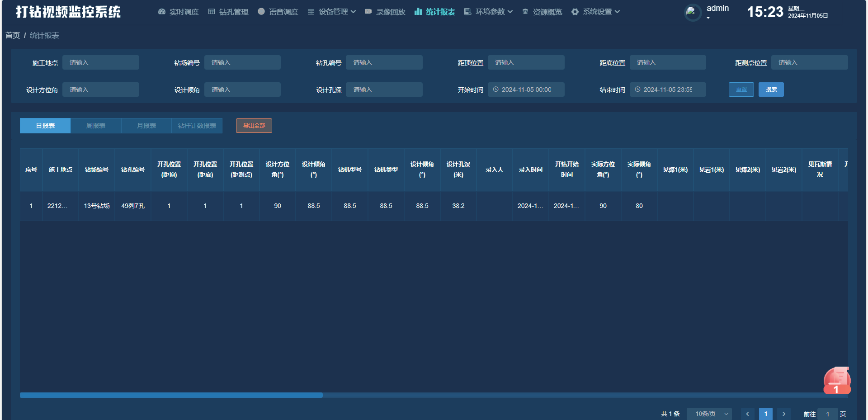Image resolution: width=868 pixels, height=420 pixels.
Task: Click the 资源概览 layers icon
Action: [525, 12]
